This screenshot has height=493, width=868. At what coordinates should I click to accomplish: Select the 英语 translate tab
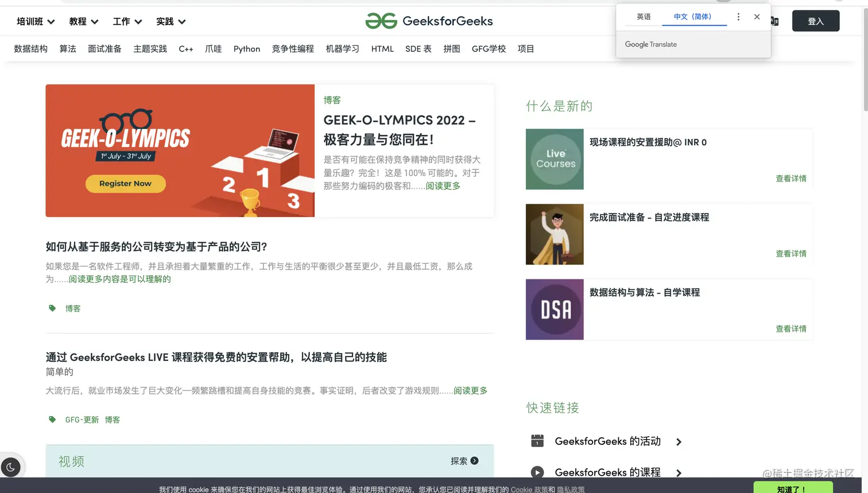coord(644,17)
